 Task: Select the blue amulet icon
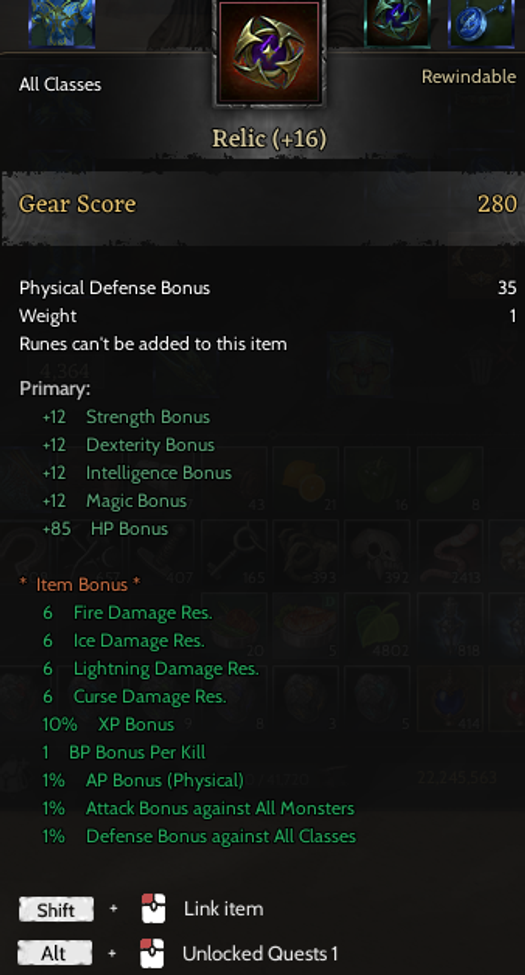point(481,23)
